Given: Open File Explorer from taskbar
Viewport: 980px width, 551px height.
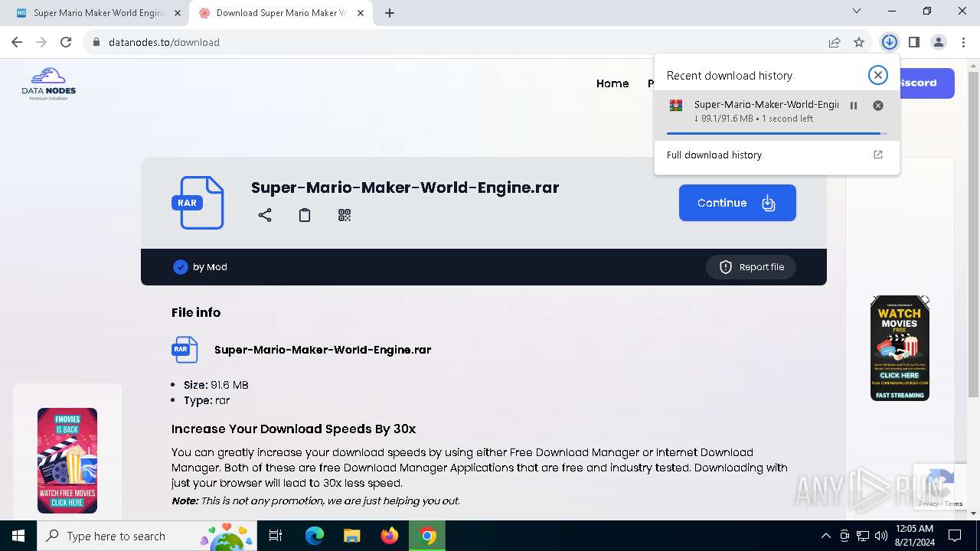Looking at the screenshot, I should [x=351, y=536].
